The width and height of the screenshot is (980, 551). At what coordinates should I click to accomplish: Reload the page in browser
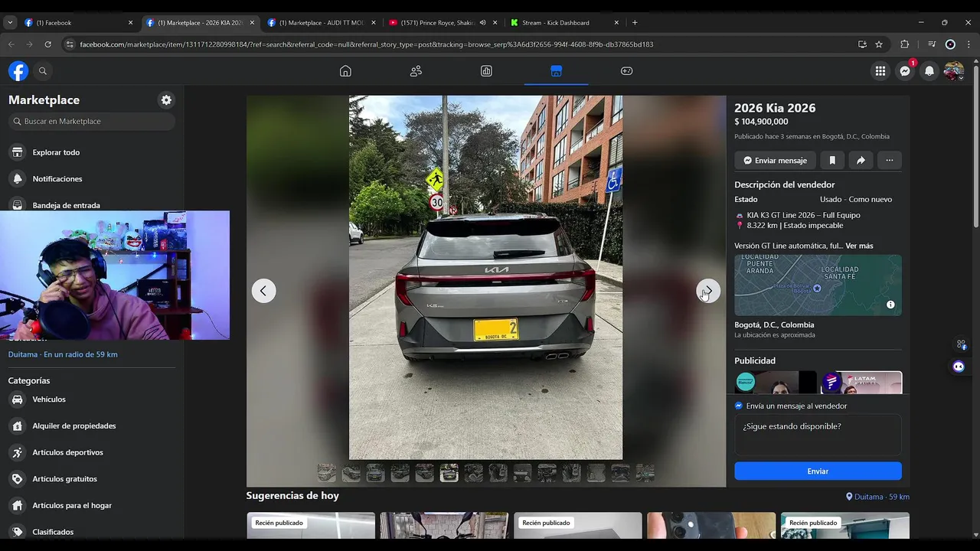[47, 44]
